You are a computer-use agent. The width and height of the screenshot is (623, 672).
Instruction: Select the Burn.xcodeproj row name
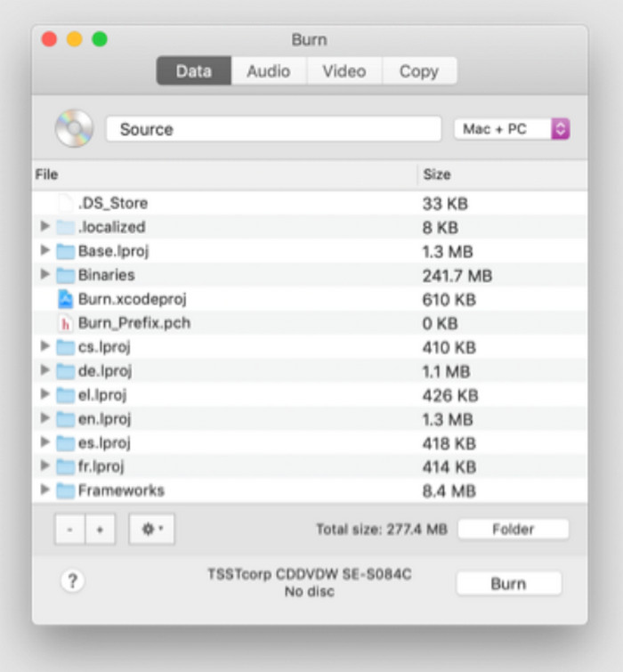coord(133,299)
